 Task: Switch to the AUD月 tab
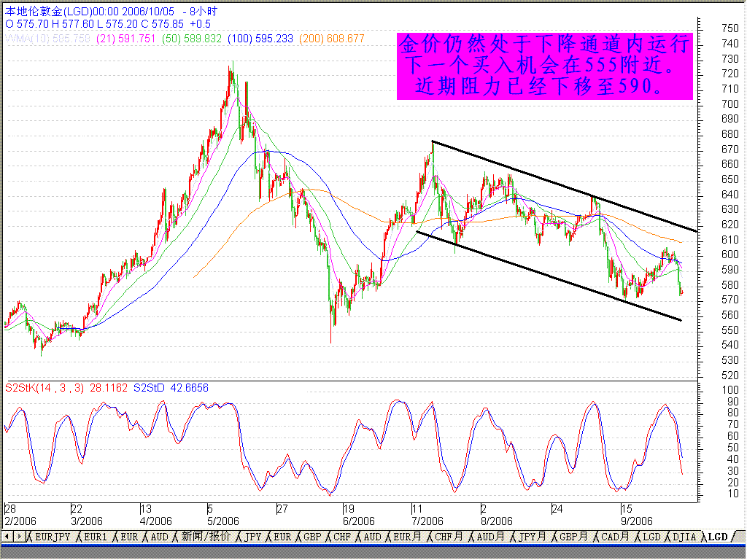pos(490,537)
